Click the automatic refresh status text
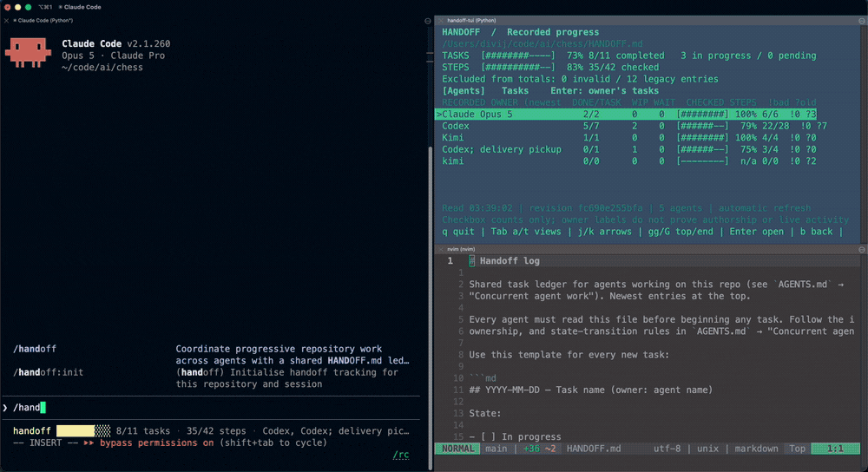 [765, 208]
